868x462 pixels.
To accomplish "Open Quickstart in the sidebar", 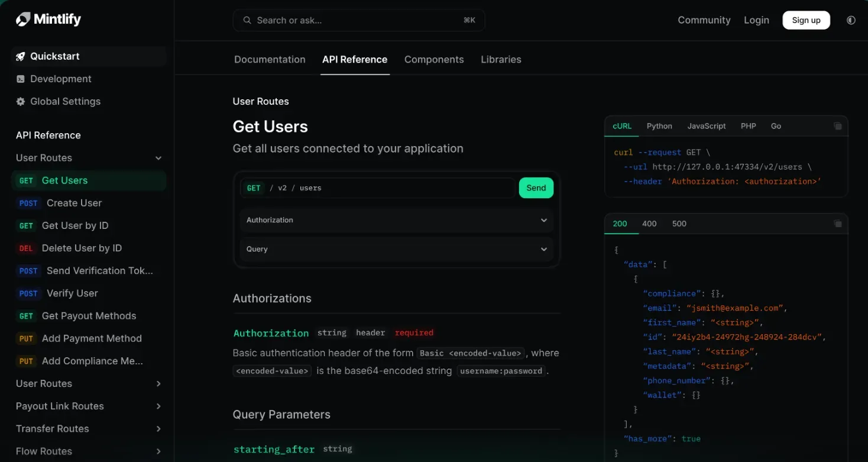I will 89,56.
